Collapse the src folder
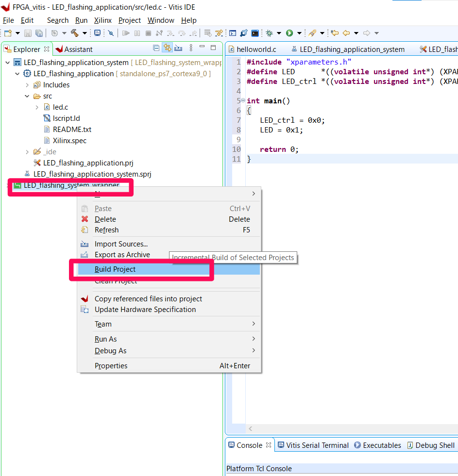The height and width of the screenshot is (476, 458). (27, 96)
